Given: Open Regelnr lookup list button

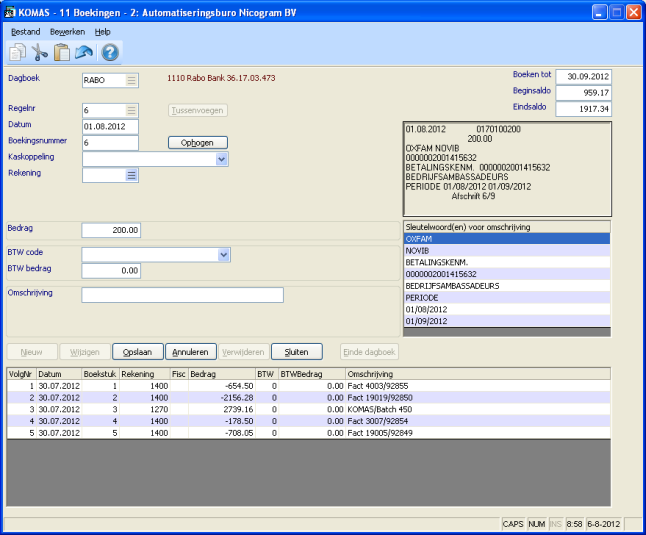Looking at the screenshot, I should pos(131,110).
